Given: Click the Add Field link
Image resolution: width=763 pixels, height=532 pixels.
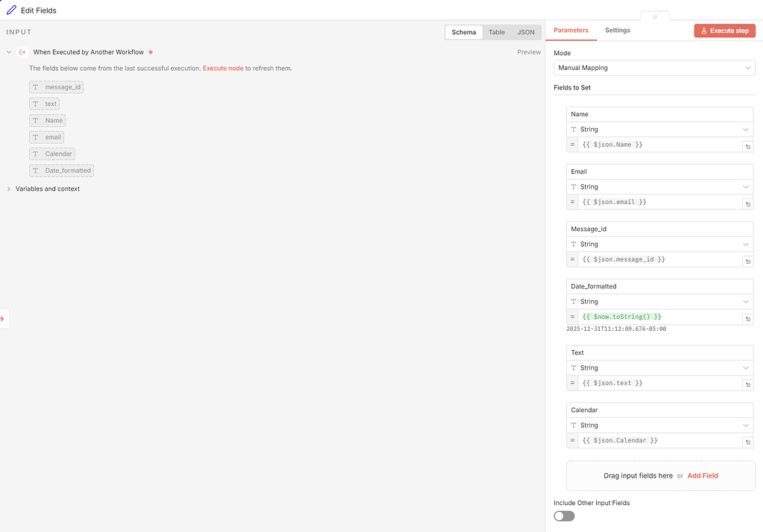Looking at the screenshot, I should [x=703, y=475].
